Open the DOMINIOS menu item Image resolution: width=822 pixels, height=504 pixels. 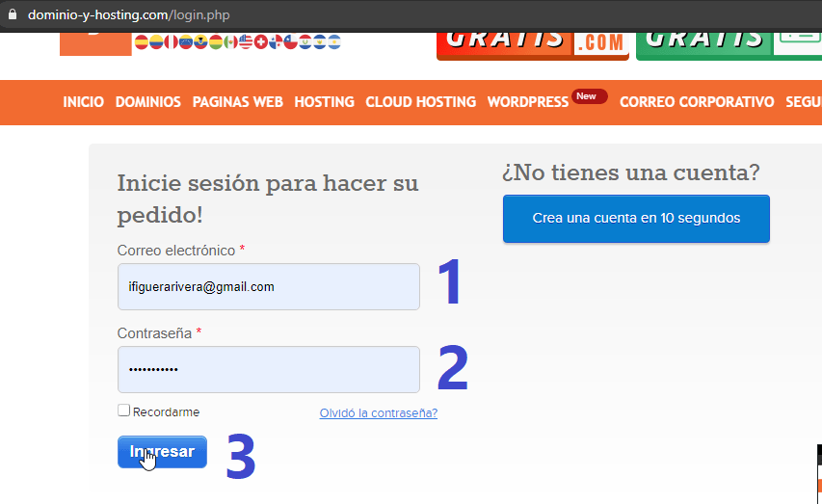click(x=147, y=102)
